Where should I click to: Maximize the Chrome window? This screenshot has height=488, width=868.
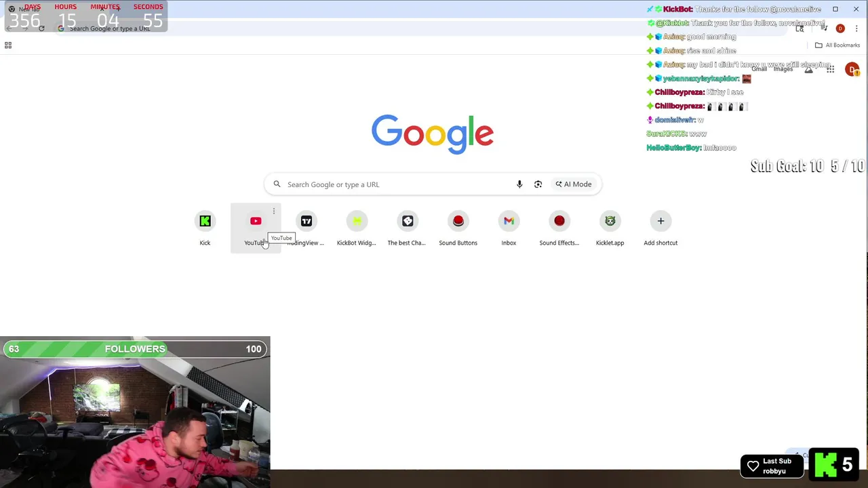pyautogui.click(x=835, y=9)
